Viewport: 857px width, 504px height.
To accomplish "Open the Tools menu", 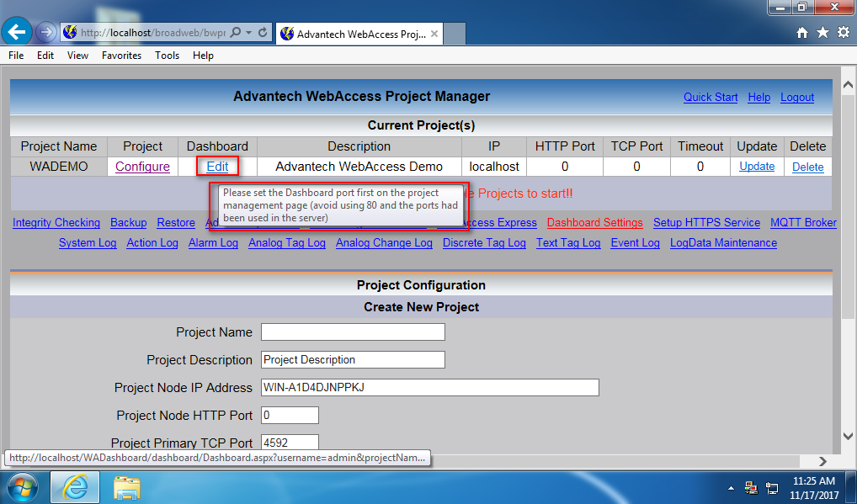I will (x=167, y=56).
